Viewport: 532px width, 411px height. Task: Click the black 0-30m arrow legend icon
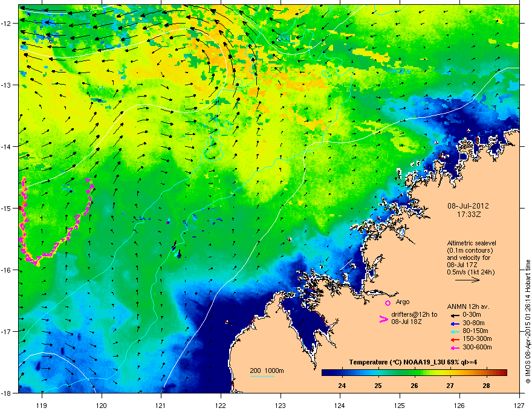point(455,316)
